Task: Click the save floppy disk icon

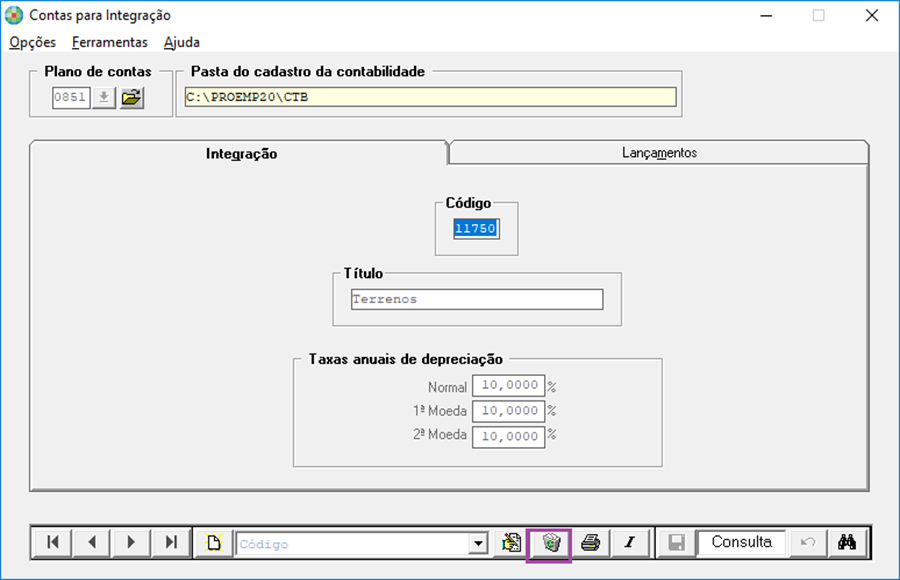Action: tap(677, 542)
